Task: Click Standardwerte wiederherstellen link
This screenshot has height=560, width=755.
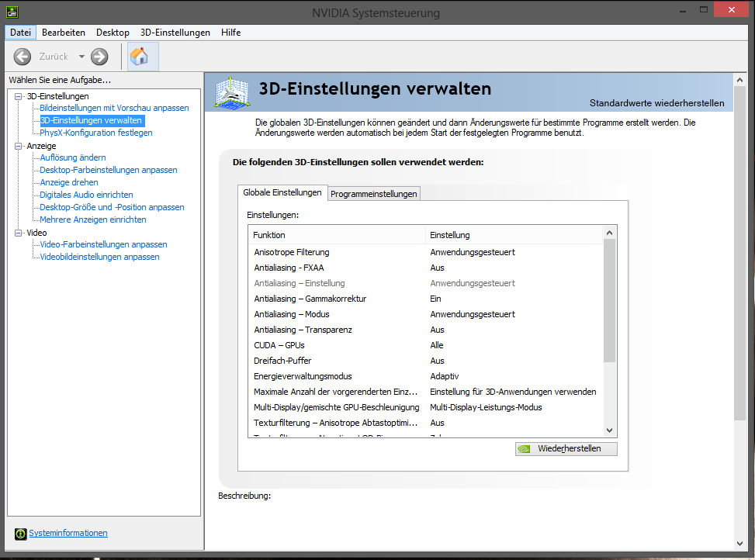Action: 656,103
